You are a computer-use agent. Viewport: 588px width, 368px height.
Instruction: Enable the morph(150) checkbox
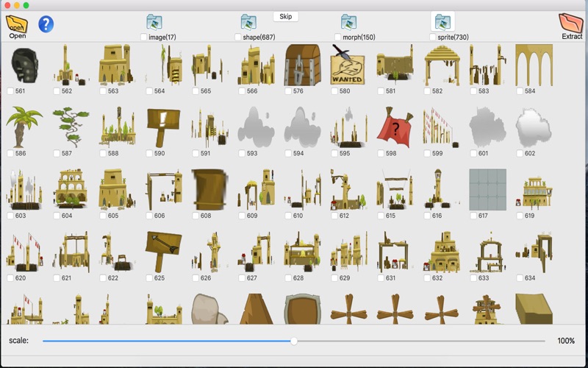tap(337, 37)
